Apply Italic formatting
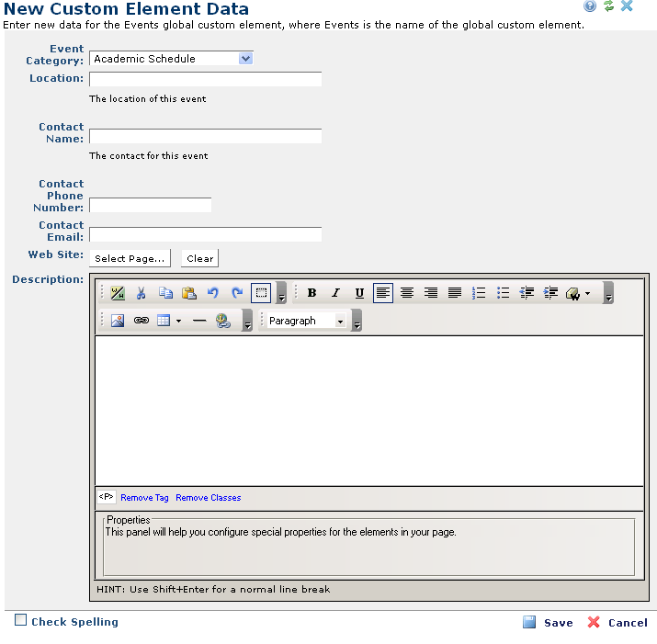The width and height of the screenshot is (657, 644). click(335, 293)
